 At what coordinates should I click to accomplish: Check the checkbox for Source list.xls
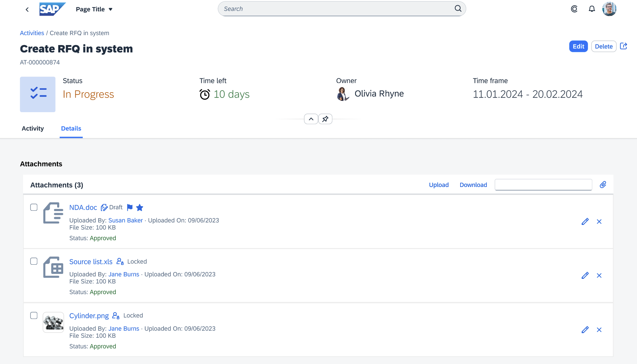click(x=34, y=261)
